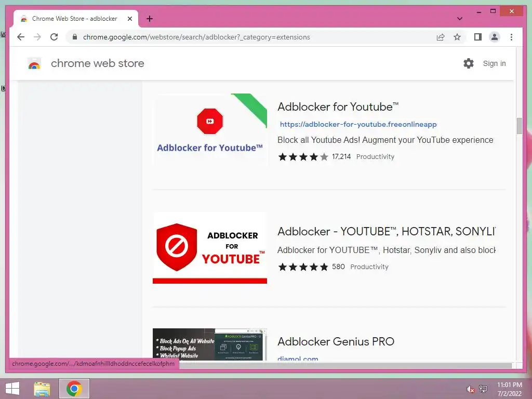Reload the current page
Image resolution: width=532 pixels, height=399 pixels.
[54, 37]
